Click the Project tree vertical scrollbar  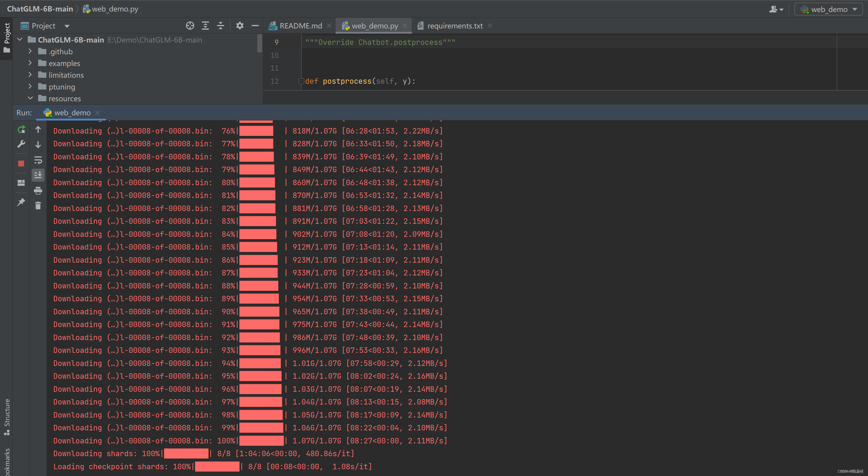coord(259,43)
